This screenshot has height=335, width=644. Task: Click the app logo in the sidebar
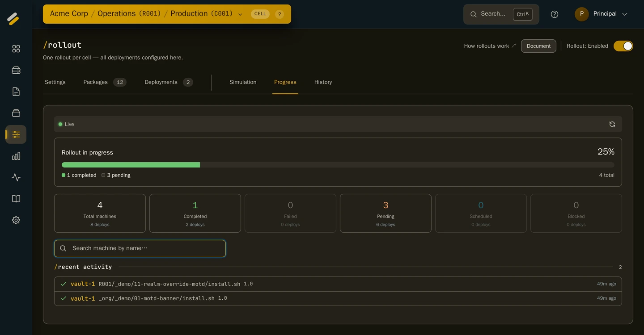pos(13,18)
